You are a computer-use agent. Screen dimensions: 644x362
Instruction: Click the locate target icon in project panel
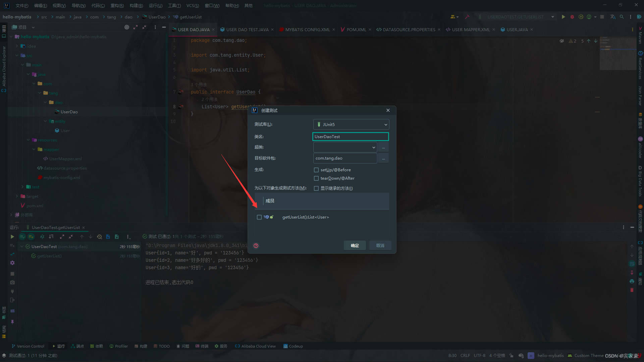pos(126,27)
